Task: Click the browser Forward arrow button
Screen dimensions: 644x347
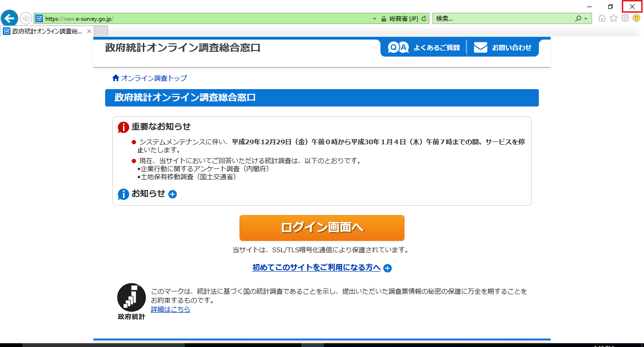Action: (26, 19)
